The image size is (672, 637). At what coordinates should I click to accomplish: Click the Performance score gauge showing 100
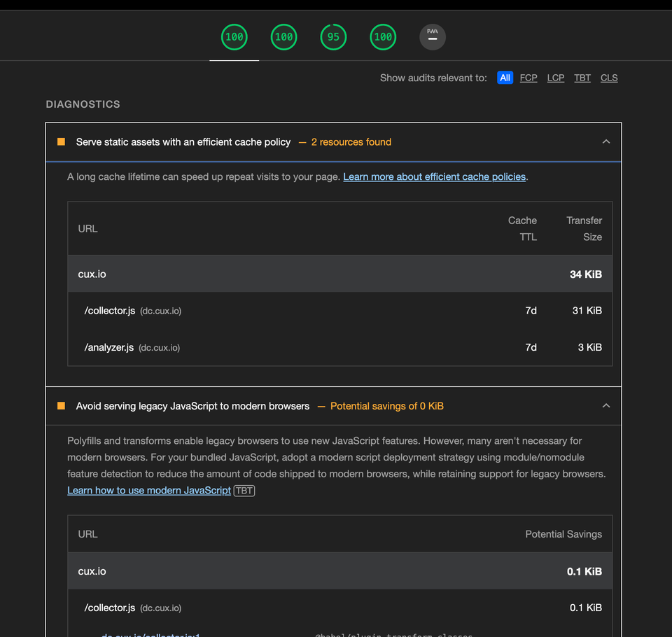233,36
